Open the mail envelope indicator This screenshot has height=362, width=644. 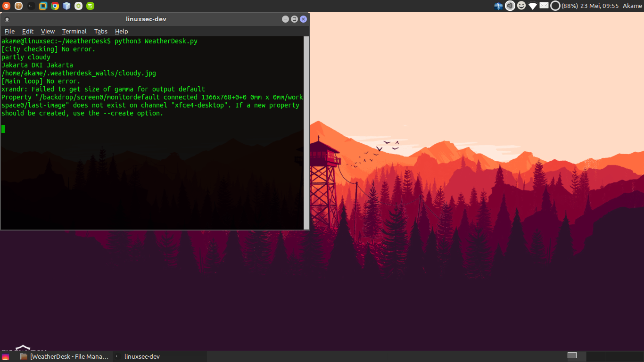coord(544,6)
